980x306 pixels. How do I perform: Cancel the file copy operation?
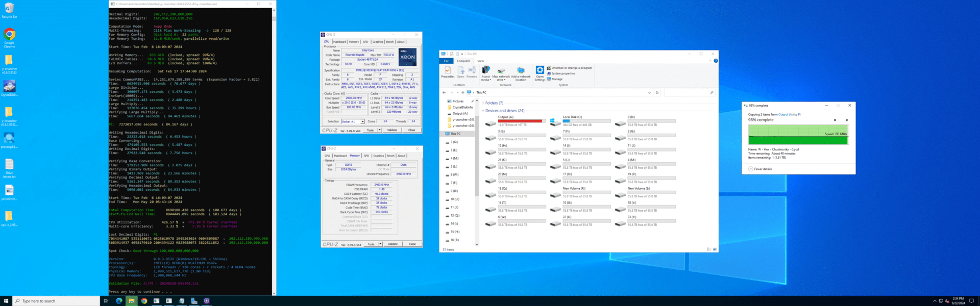847,120
